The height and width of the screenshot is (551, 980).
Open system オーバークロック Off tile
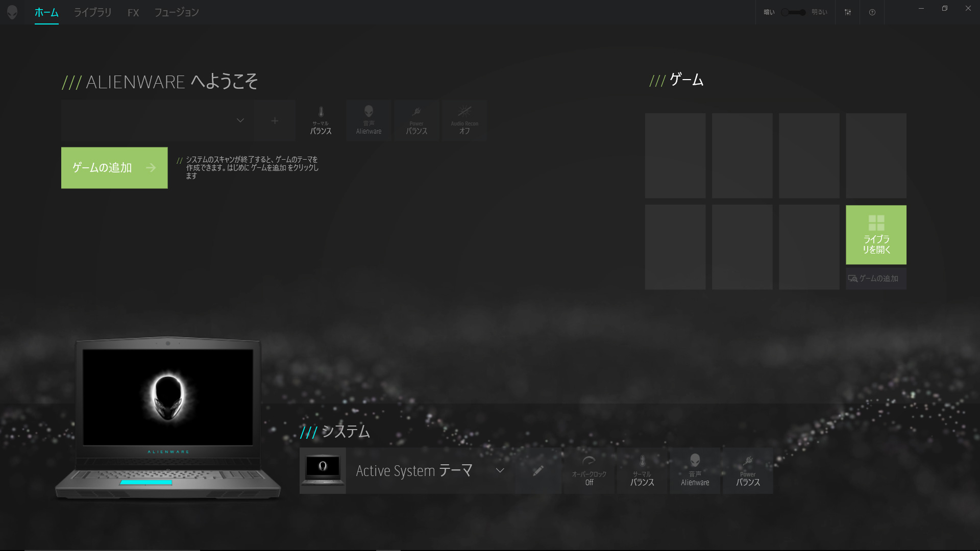(x=589, y=470)
